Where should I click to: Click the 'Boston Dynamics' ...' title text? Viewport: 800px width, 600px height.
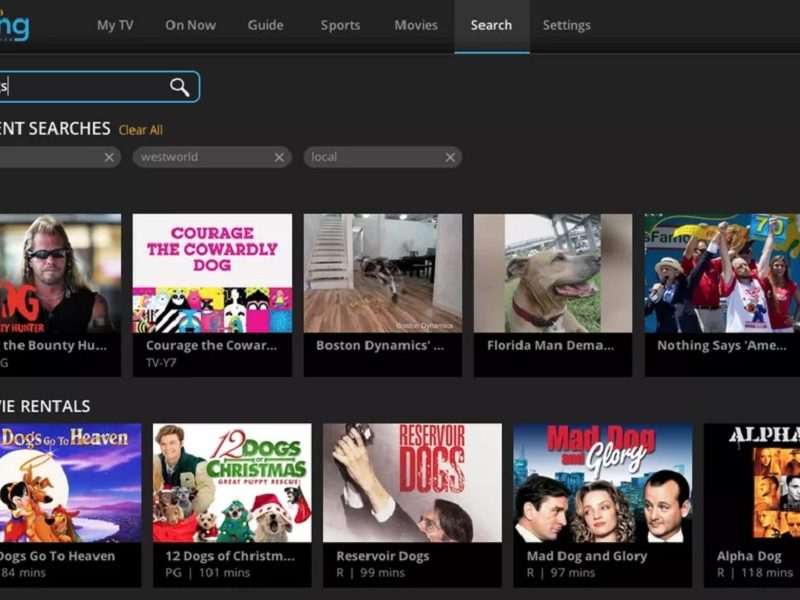(x=380, y=345)
